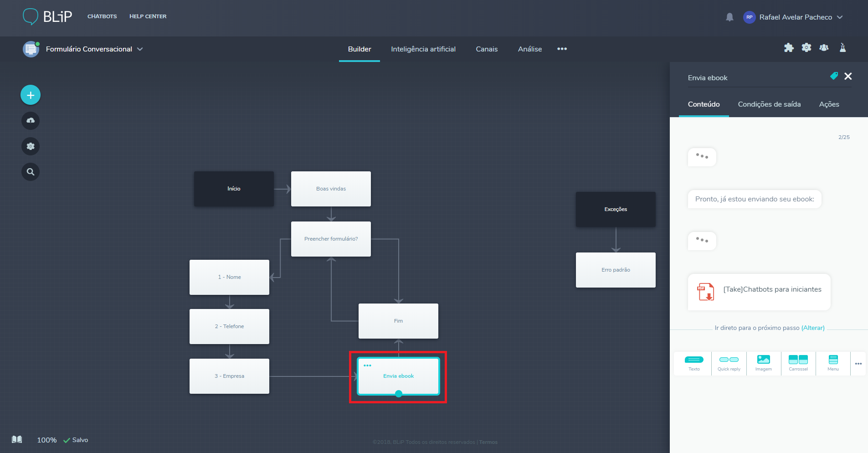Image resolution: width=868 pixels, height=453 pixels.
Task: Click the publish cloud button
Action: (31, 121)
